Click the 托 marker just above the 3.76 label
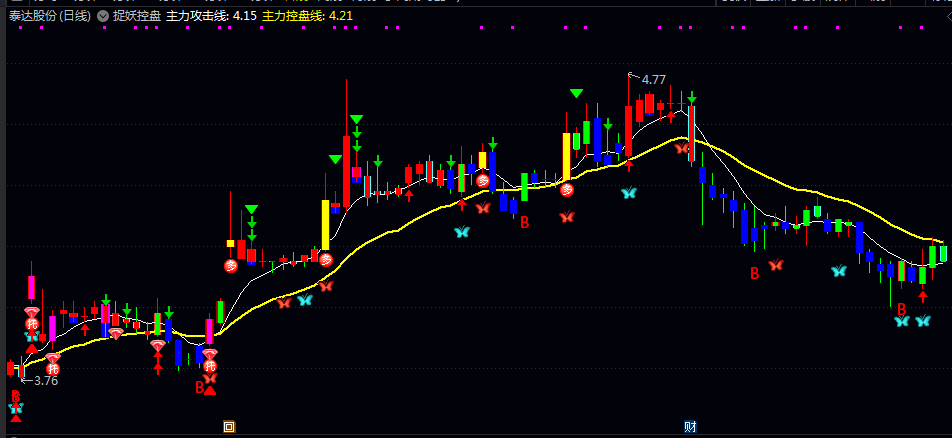This screenshot has width=952, height=438. coord(53,369)
